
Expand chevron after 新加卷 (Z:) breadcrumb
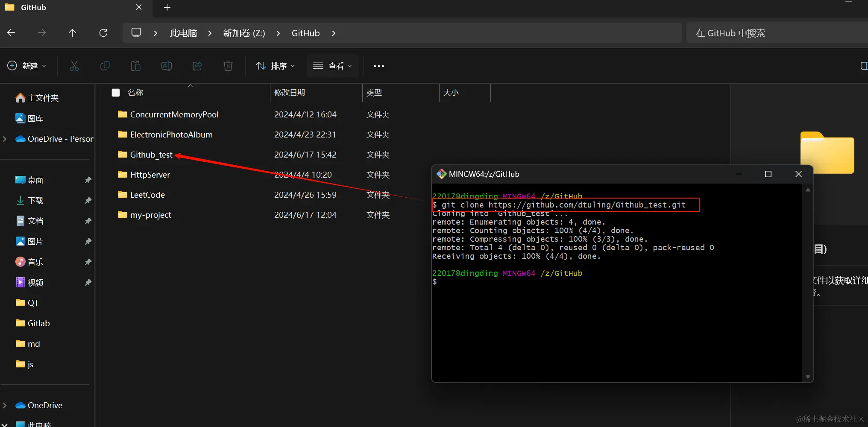(278, 33)
